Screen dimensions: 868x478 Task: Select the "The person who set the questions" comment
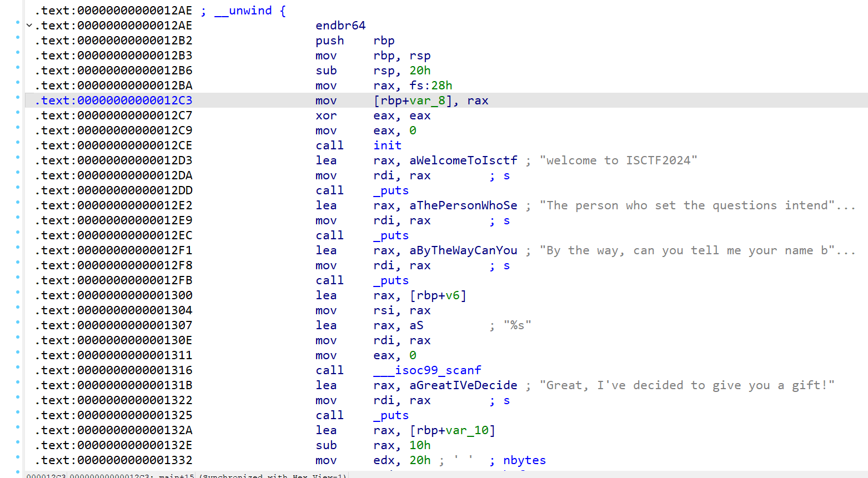pos(698,205)
